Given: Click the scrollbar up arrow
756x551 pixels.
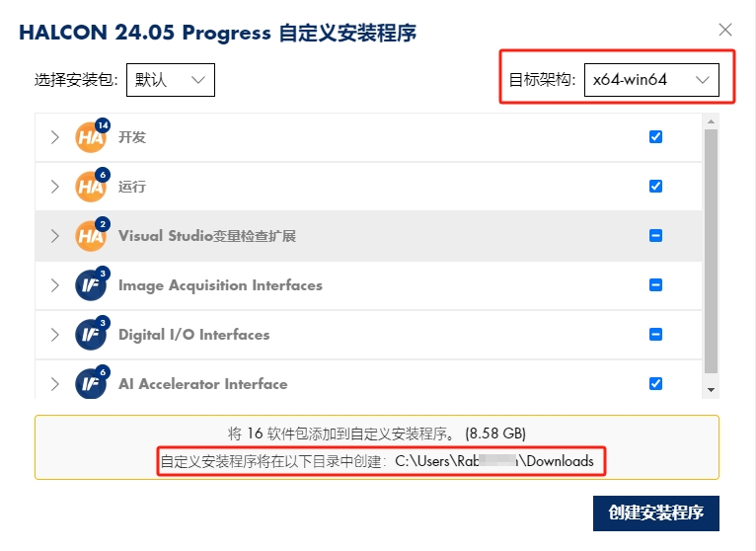Looking at the screenshot, I should pos(711,121).
